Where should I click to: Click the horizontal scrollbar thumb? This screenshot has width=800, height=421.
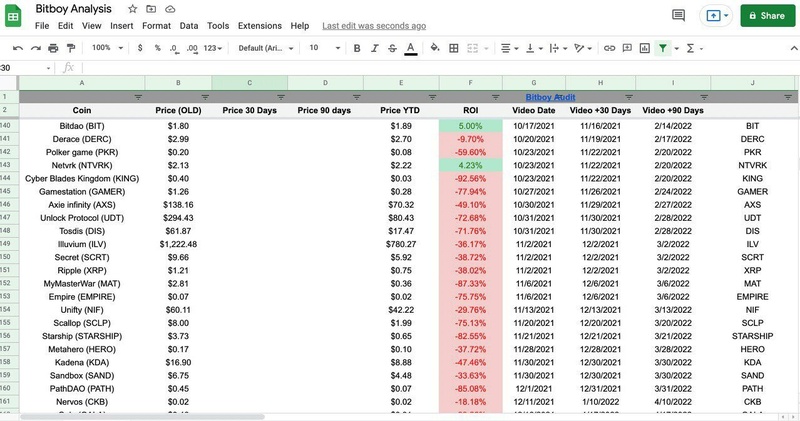(142, 417)
